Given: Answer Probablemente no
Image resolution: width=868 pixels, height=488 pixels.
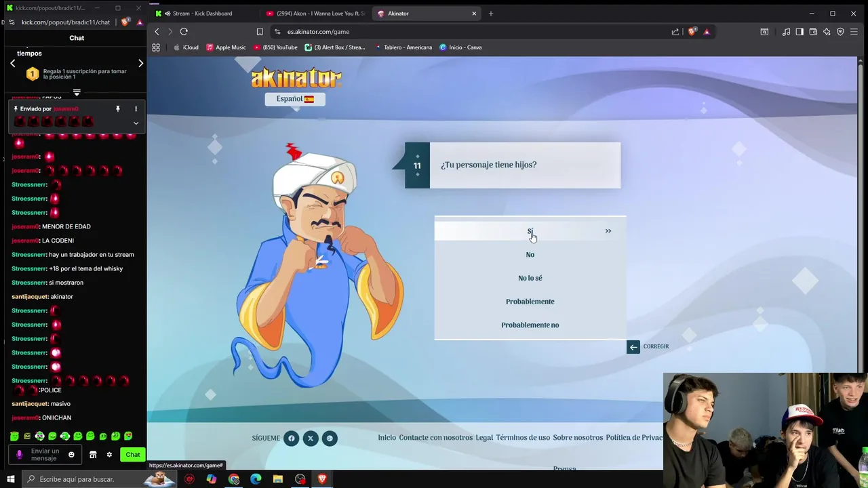Looking at the screenshot, I should click(530, 325).
